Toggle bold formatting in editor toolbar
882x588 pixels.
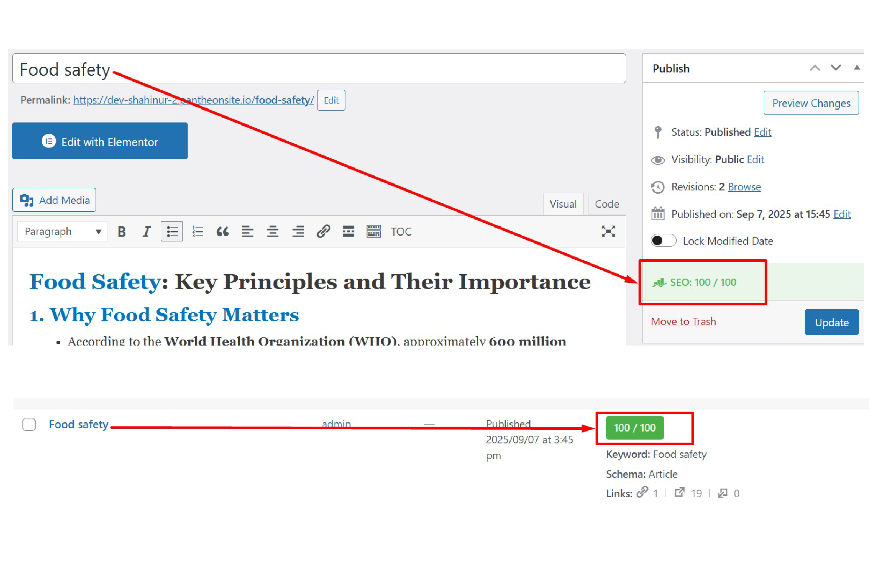tap(122, 231)
